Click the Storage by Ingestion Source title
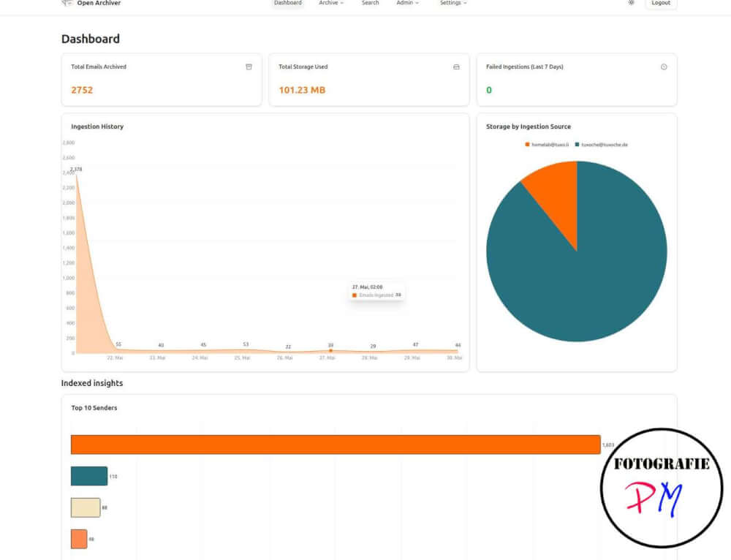The image size is (731, 560). tap(529, 126)
